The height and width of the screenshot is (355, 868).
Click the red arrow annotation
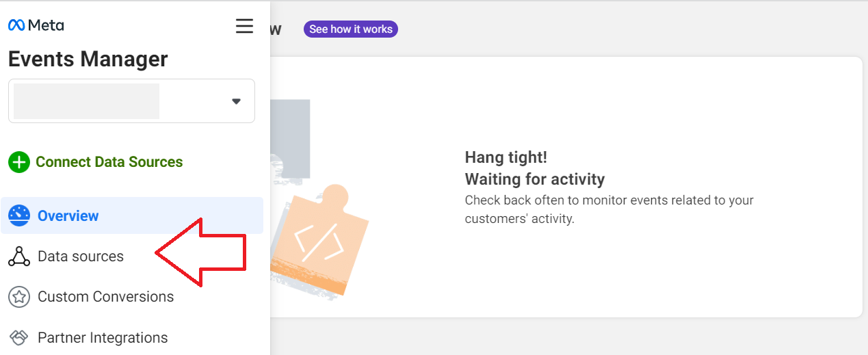coord(200,252)
